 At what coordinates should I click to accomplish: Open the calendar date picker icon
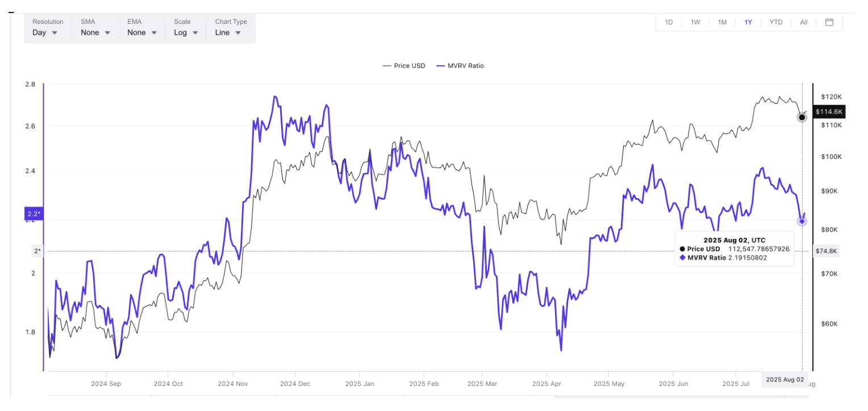click(829, 22)
